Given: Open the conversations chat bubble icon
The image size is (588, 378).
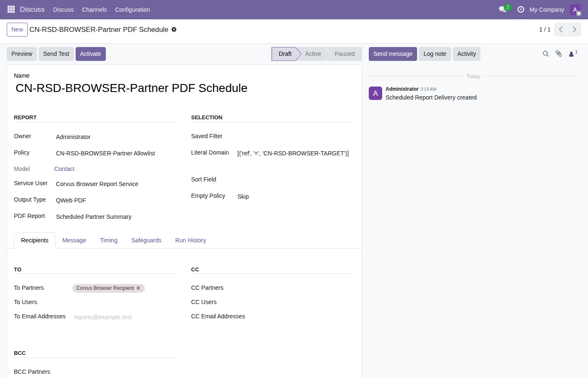Looking at the screenshot, I should (x=503, y=9).
